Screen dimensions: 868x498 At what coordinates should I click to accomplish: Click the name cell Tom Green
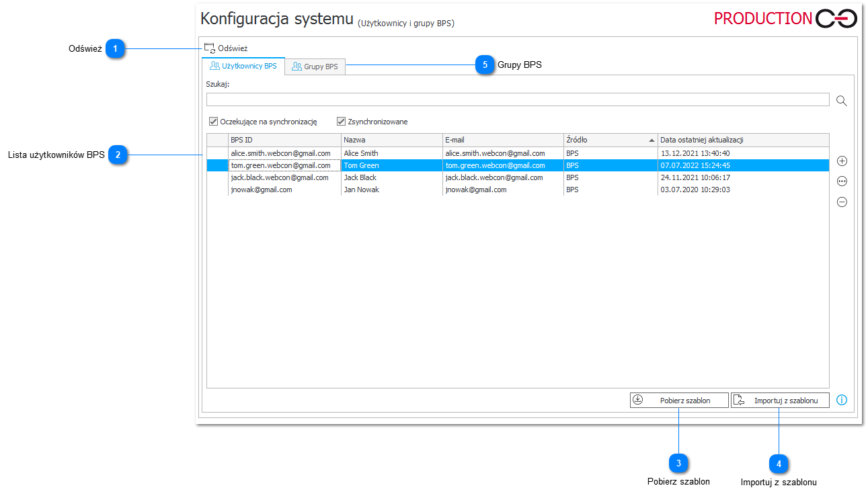pyautogui.click(x=391, y=165)
